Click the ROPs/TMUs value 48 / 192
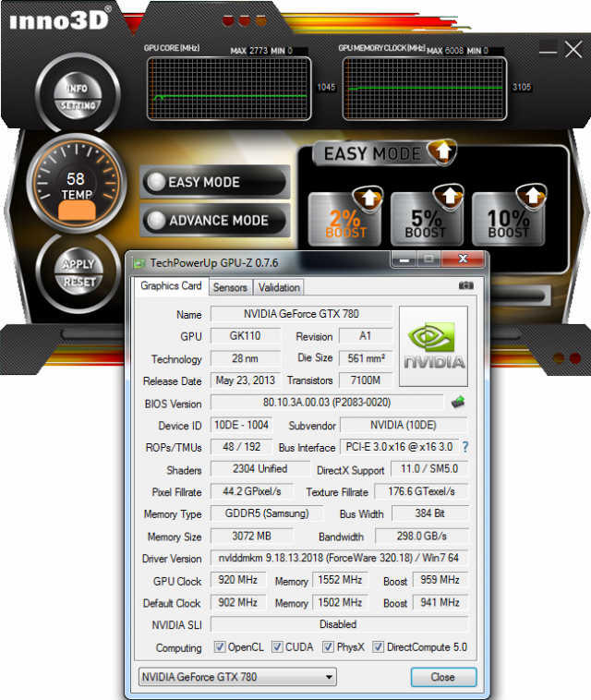The image size is (591, 700). point(241,446)
